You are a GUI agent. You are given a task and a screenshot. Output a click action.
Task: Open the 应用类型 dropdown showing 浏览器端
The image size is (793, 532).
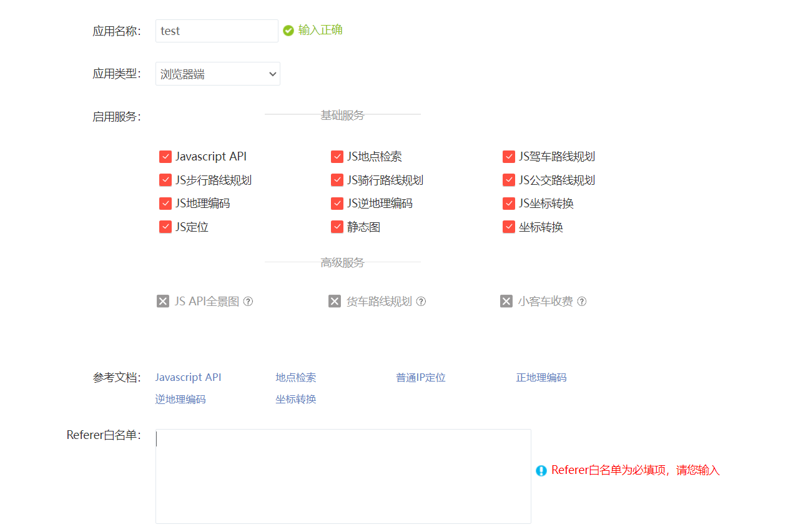[x=218, y=74]
